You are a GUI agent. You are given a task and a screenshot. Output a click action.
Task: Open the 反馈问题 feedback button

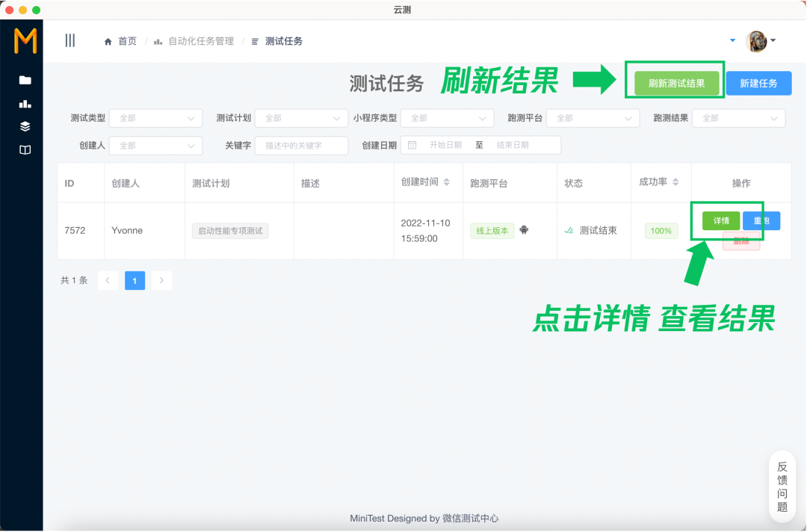(x=782, y=486)
